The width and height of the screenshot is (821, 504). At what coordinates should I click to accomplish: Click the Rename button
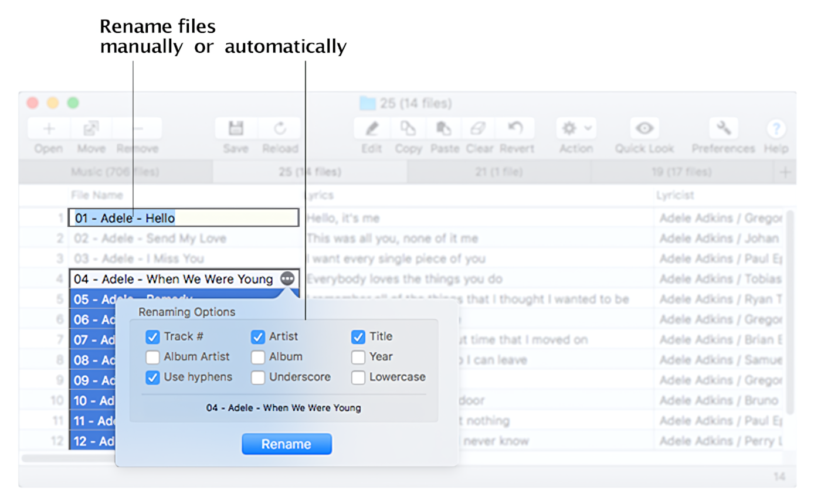tap(287, 444)
